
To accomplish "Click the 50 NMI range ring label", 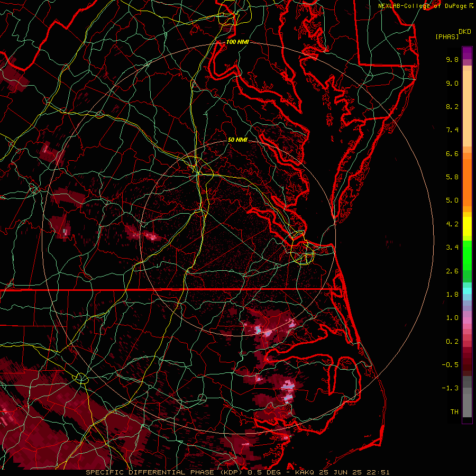I will click(x=237, y=140).
